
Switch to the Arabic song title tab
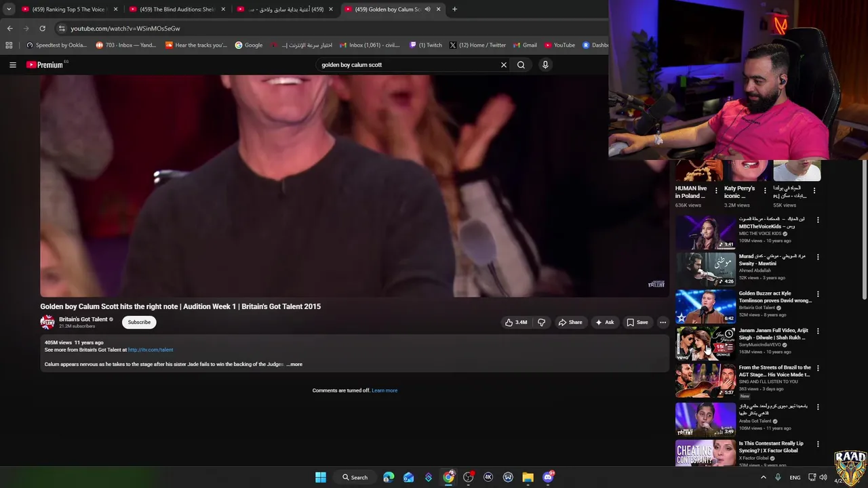pyautogui.click(x=285, y=9)
